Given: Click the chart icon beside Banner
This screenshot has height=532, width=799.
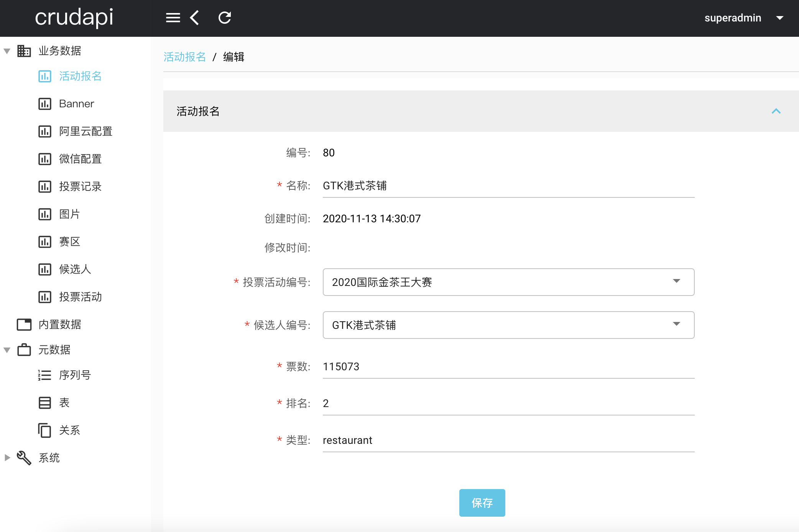Looking at the screenshot, I should [45, 104].
